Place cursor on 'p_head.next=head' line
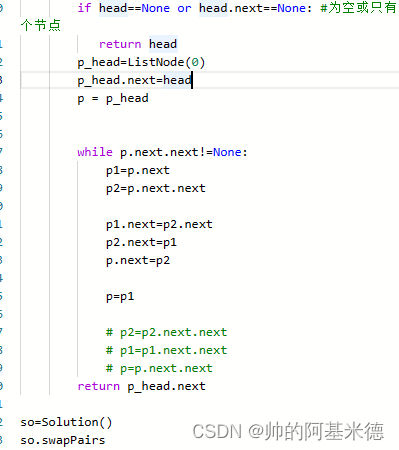399x450 pixels. click(x=135, y=80)
